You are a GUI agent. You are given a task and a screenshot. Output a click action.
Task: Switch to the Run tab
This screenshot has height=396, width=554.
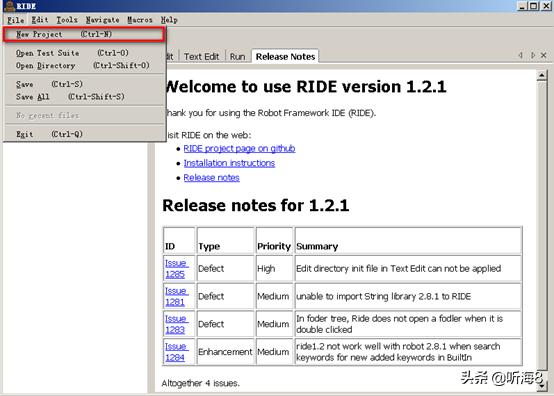[237, 57]
